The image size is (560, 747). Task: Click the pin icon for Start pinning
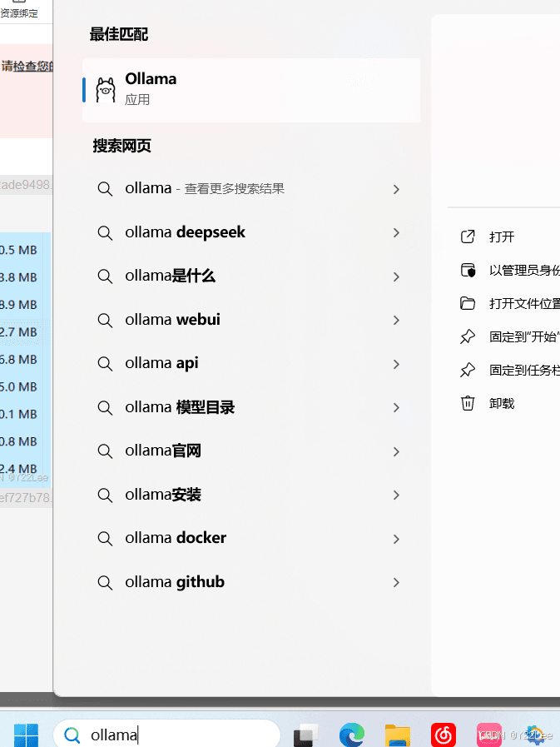tap(468, 336)
